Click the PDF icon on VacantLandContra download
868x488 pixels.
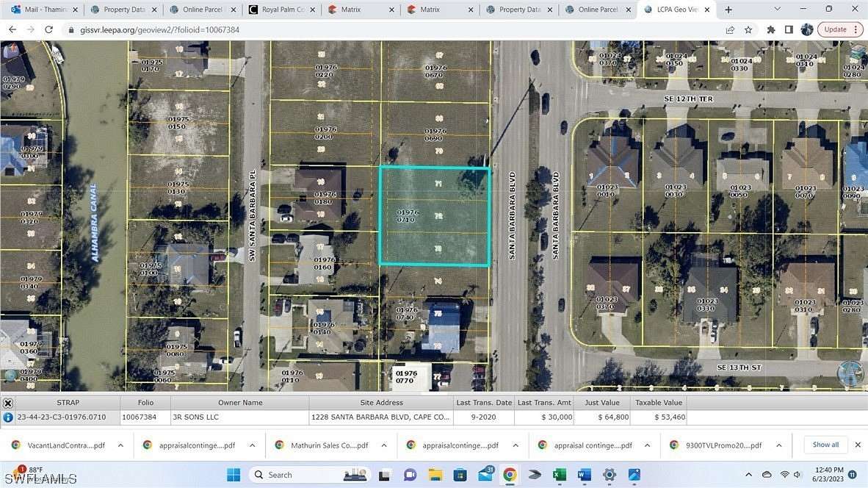pyautogui.click(x=16, y=445)
